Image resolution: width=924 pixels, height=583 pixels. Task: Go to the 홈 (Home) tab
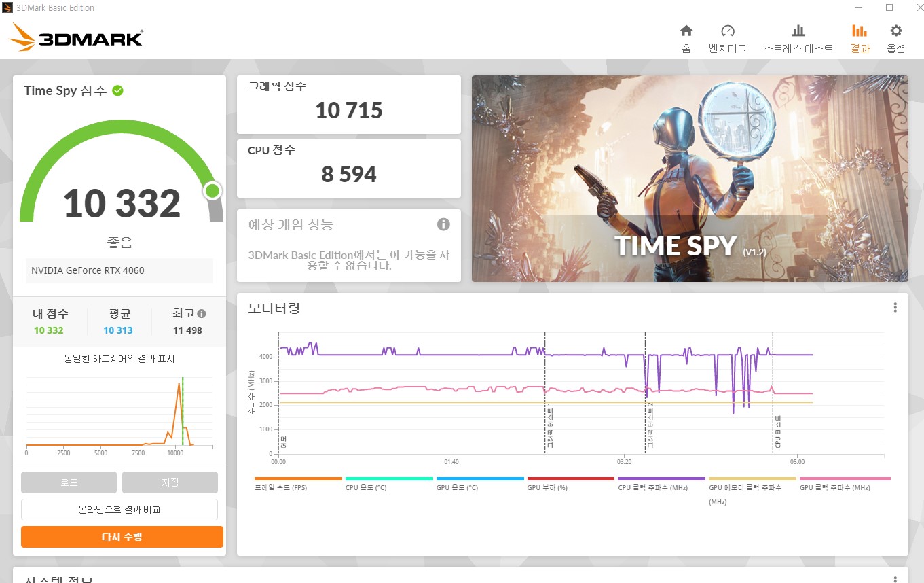tap(686, 39)
